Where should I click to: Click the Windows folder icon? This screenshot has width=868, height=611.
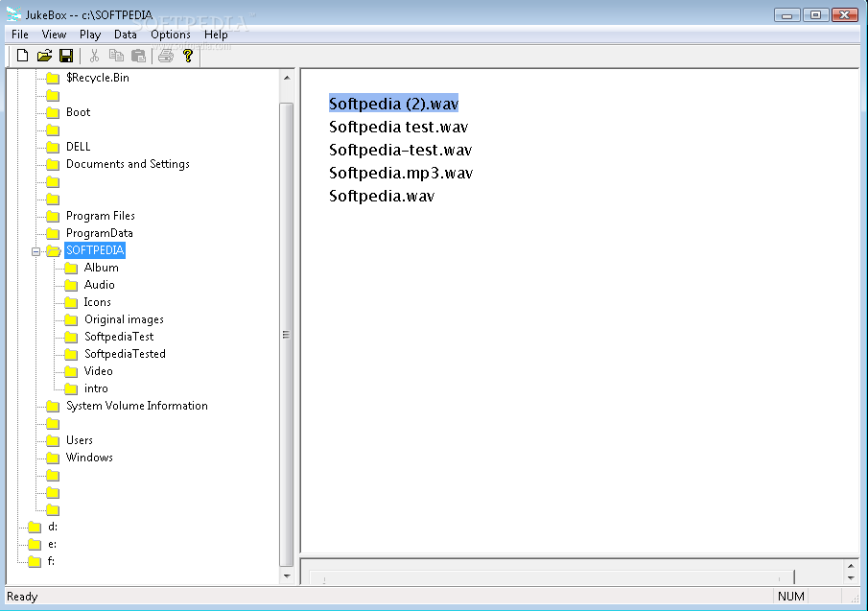[x=53, y=458]
